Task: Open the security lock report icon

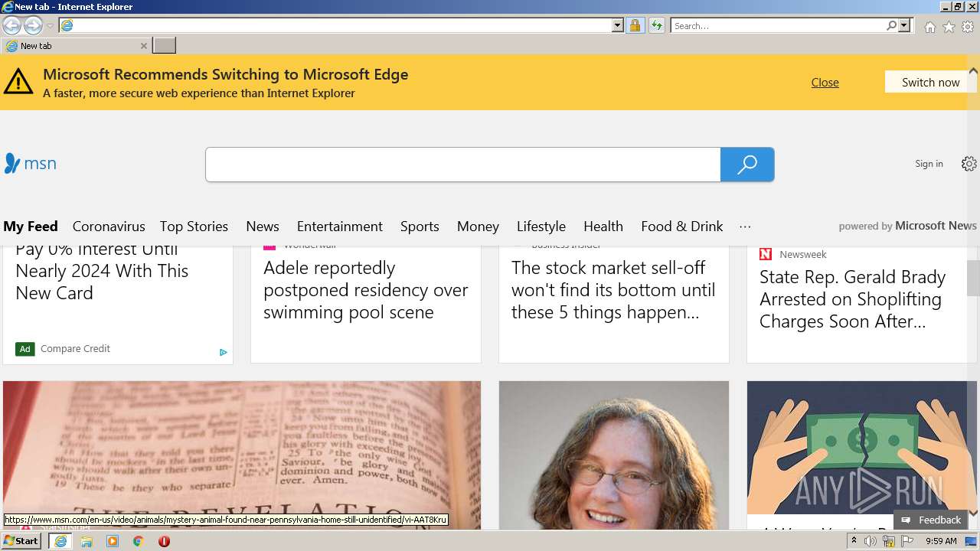Action: (635, 25)
